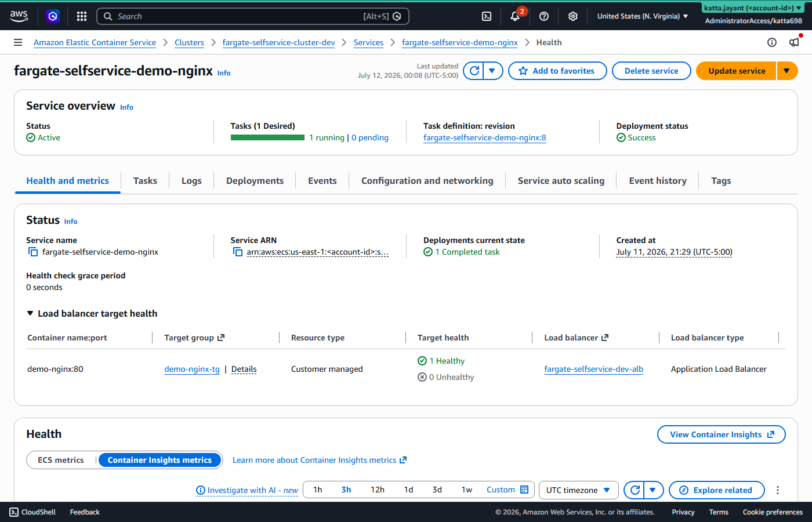Click the Update service button
Image resolution: width=812 pixels, height=522 pixels.
point(737,71)
